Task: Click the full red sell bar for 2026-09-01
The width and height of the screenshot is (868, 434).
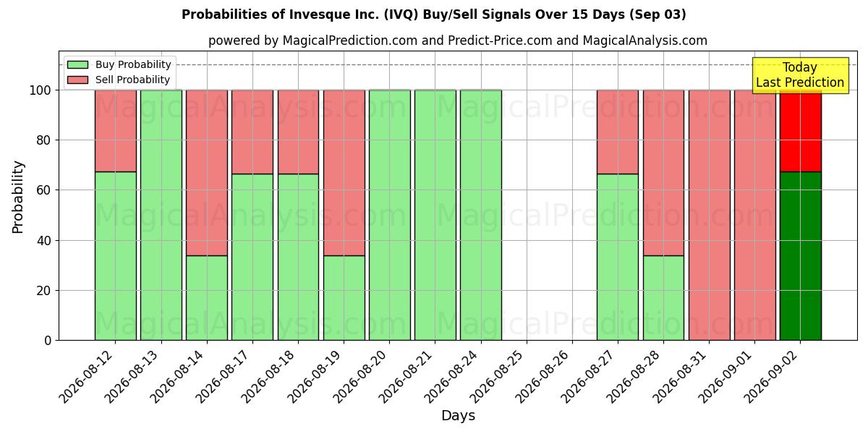Action: [755, 215]
